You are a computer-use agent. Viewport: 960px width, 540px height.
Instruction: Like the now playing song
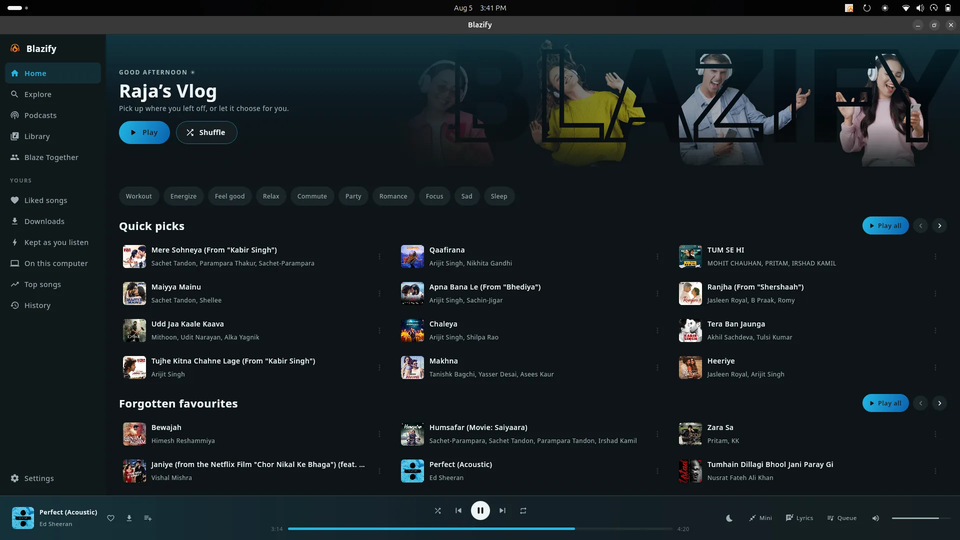[x=111, y=518]
